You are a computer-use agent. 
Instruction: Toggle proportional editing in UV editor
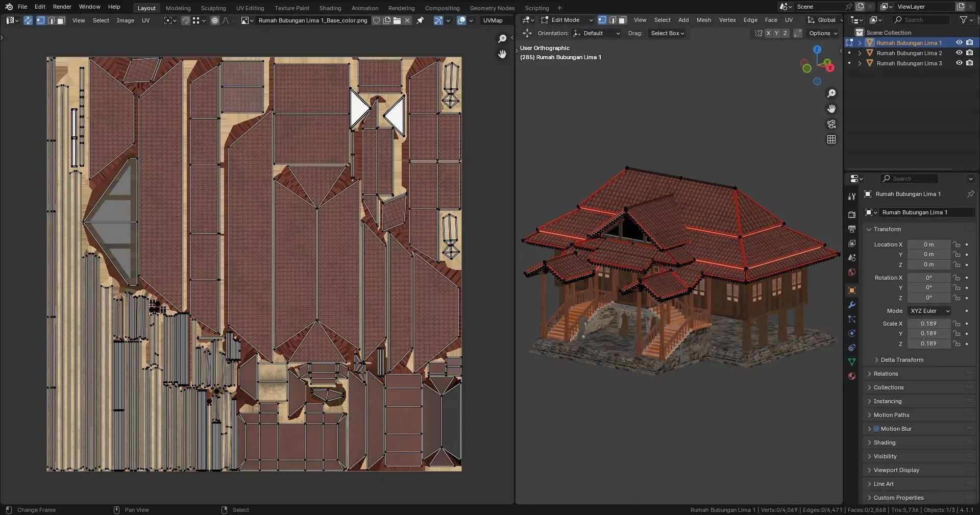(x=215, y=20)
